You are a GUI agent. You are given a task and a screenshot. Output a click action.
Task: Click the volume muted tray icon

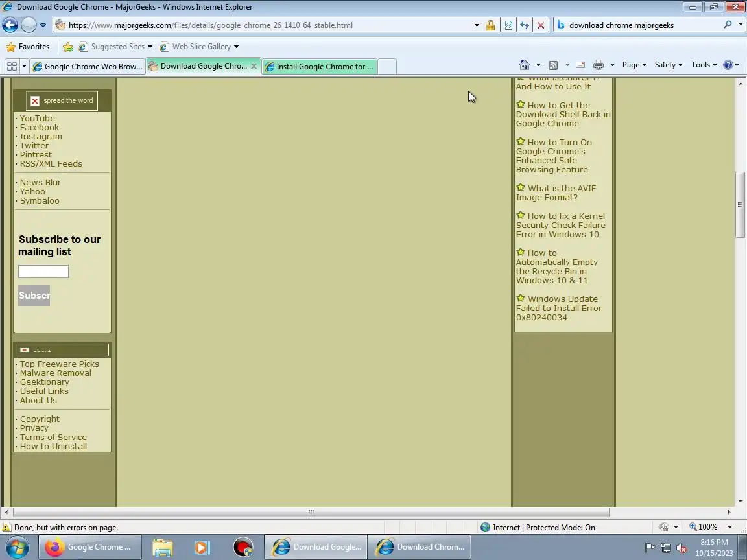[682, 548]
